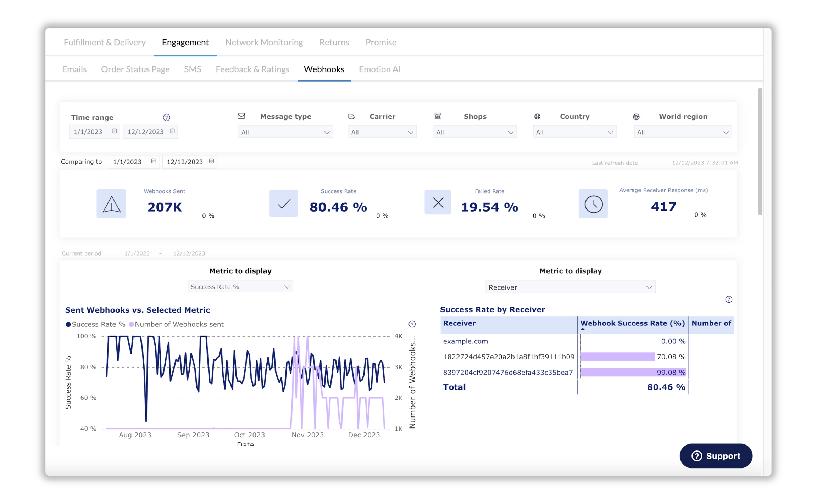Click help icon above Success Rate table
Image resolution: width=817 pixels, height=504 pixels.
point(729,299)
